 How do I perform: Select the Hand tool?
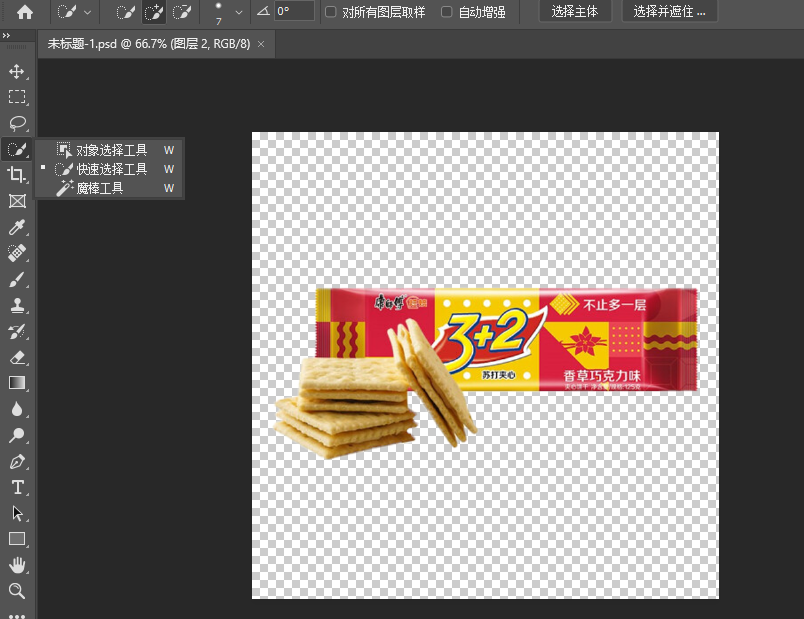tap(17, 565)
